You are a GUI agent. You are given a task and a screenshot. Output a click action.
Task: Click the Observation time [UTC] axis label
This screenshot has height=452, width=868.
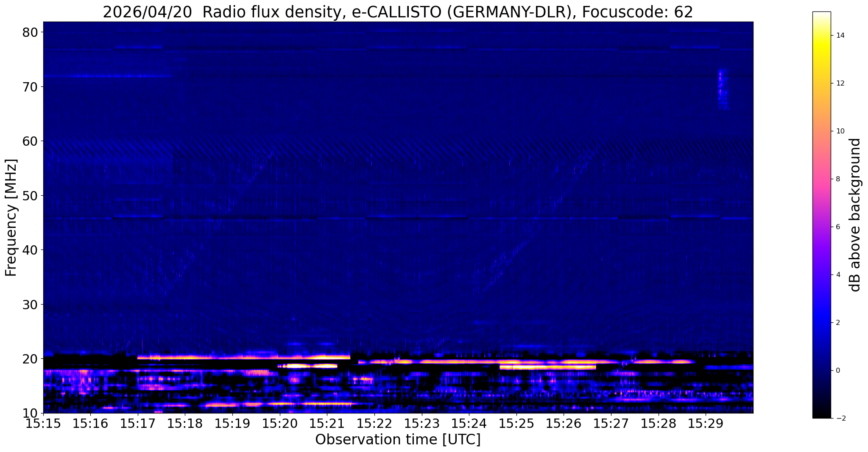398,440
